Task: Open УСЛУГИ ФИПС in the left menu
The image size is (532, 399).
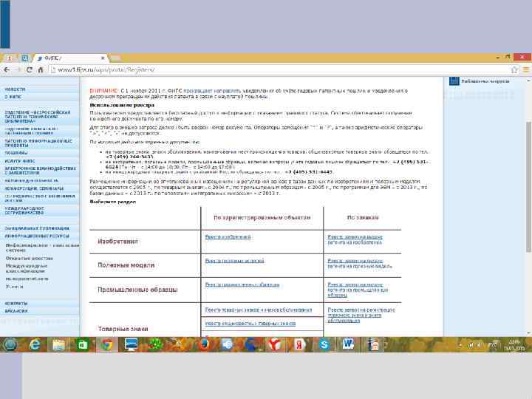Action: [x=20, y=161]
